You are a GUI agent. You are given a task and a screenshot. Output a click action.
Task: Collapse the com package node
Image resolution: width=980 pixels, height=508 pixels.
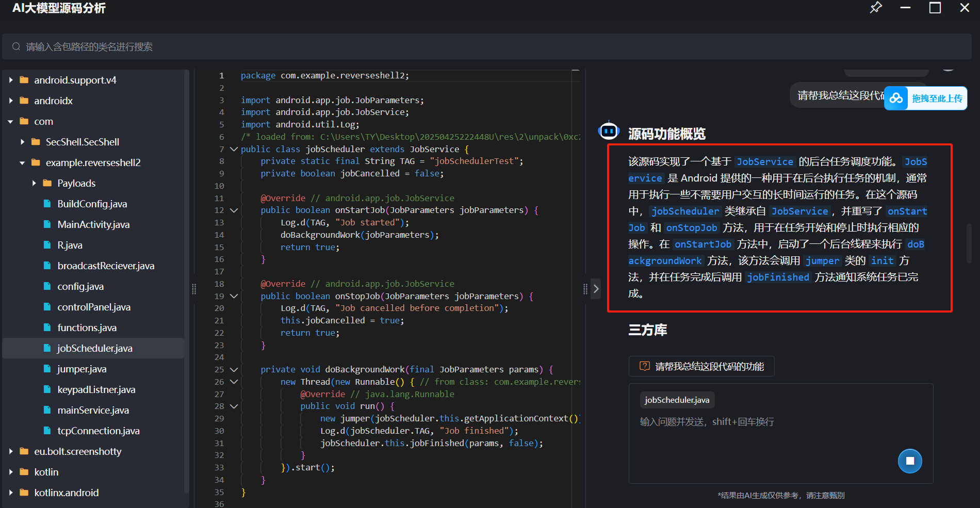click(11, 122)
